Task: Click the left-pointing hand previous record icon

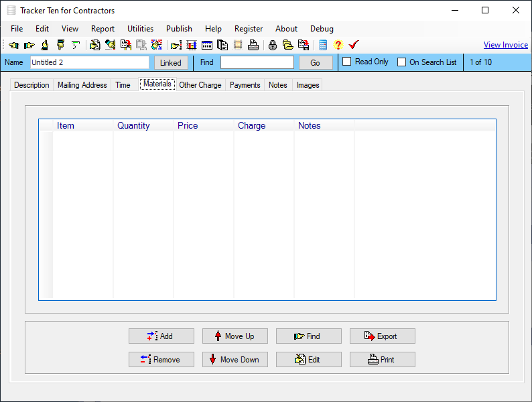Action: click(x=14, y=45)
